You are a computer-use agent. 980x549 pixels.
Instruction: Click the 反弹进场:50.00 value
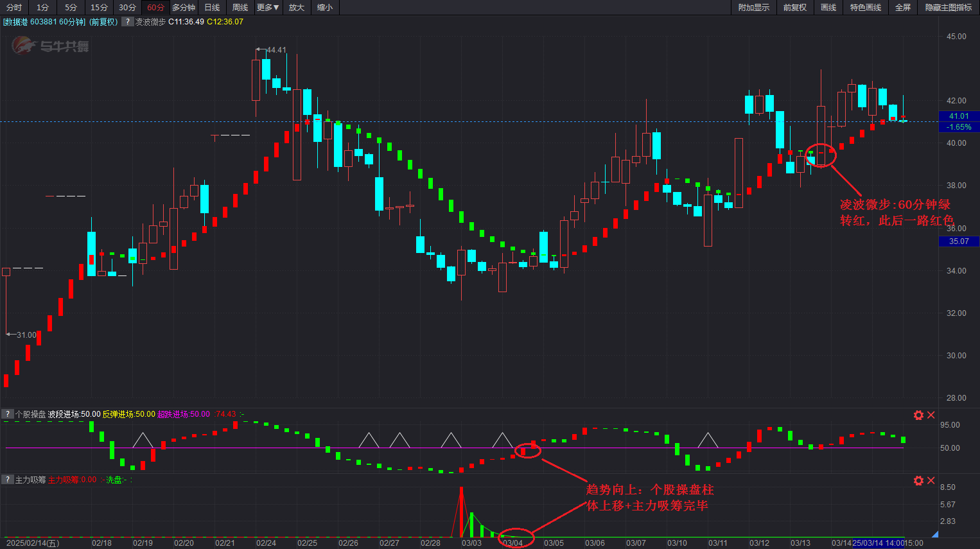pyautogui.click(x=129, y=415)
